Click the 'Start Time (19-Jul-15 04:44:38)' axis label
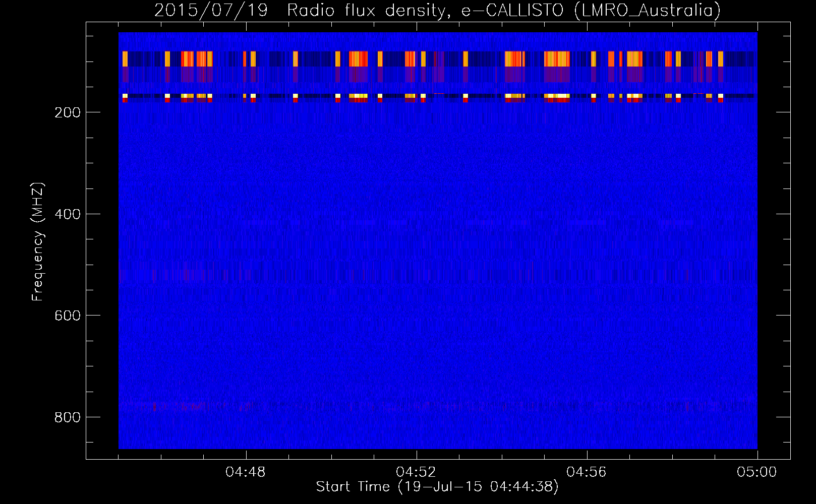The image size is (816, 504). click(x=437, y=487)
